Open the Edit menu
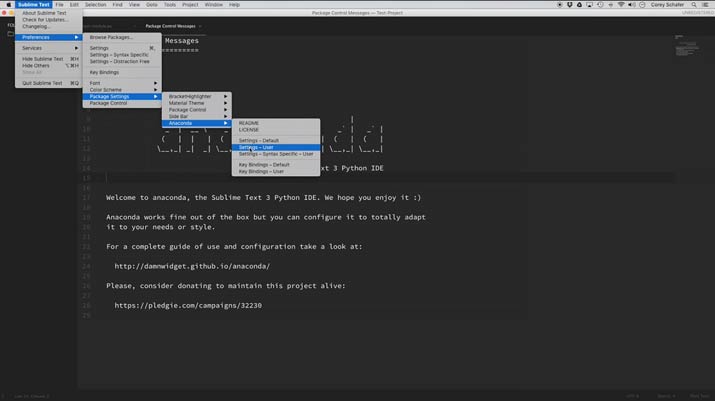This screenshot has height=401, width=715. [74, 5]
